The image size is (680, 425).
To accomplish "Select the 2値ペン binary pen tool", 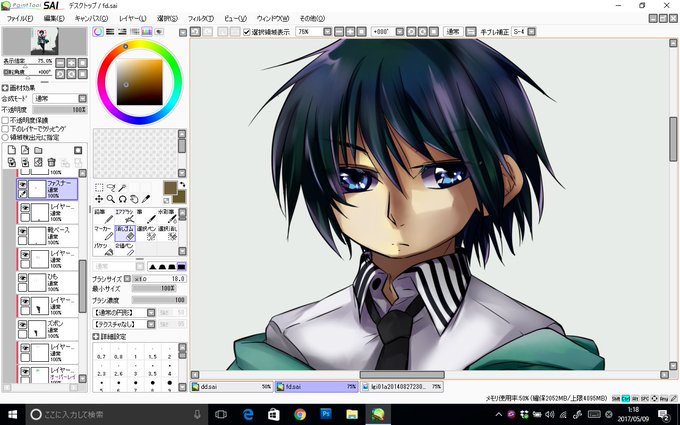I will pyautogui.click(x=124, y=249).
